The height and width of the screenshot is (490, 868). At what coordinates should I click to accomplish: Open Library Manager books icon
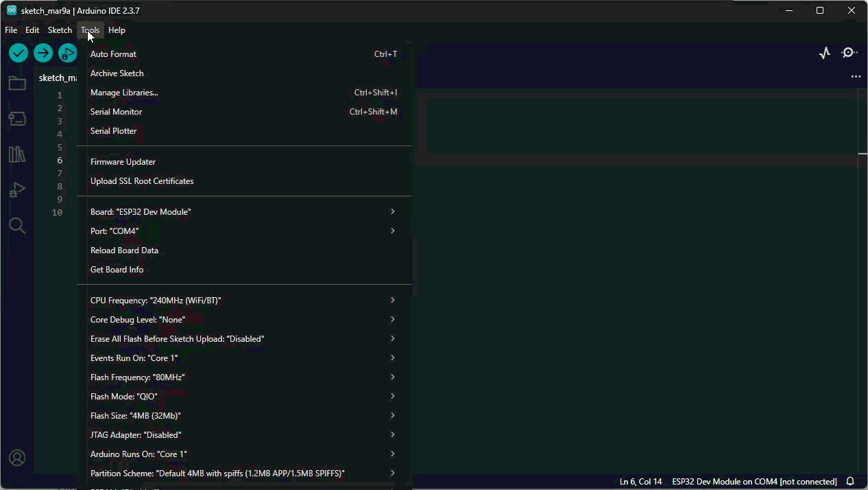tap(17, 154)
